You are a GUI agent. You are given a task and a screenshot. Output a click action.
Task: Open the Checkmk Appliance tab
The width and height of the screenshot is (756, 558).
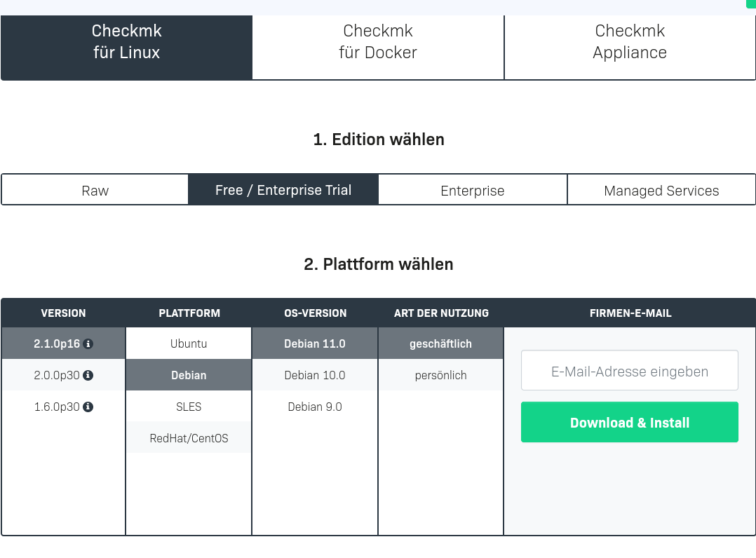click(629, 42)
